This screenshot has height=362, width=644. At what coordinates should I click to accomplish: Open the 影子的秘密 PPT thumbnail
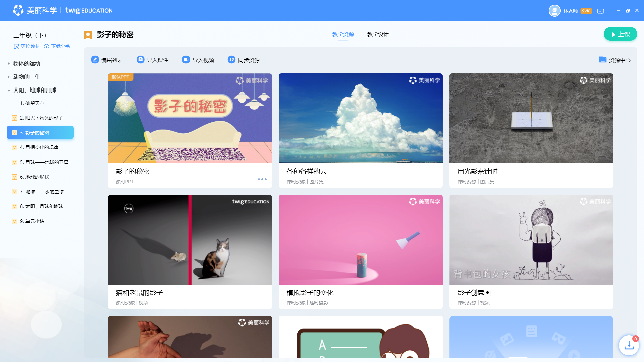pyautogui.click(x=190, y=118)
